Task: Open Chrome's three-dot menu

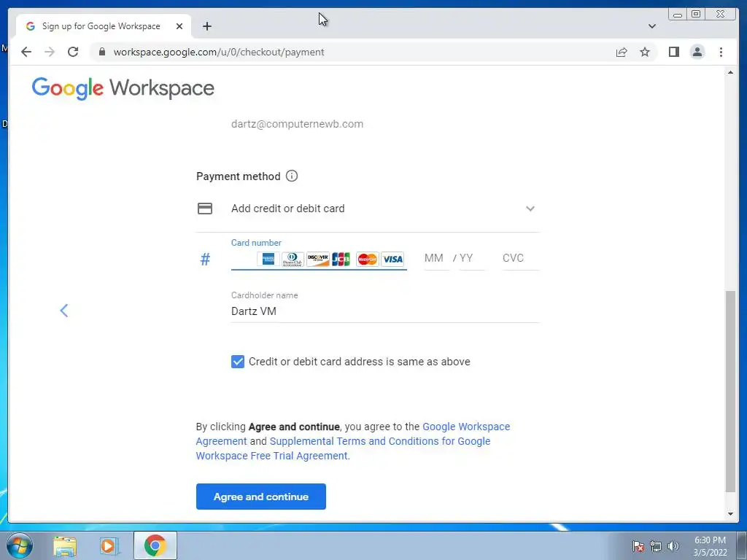Action: [x=721, y=52]
